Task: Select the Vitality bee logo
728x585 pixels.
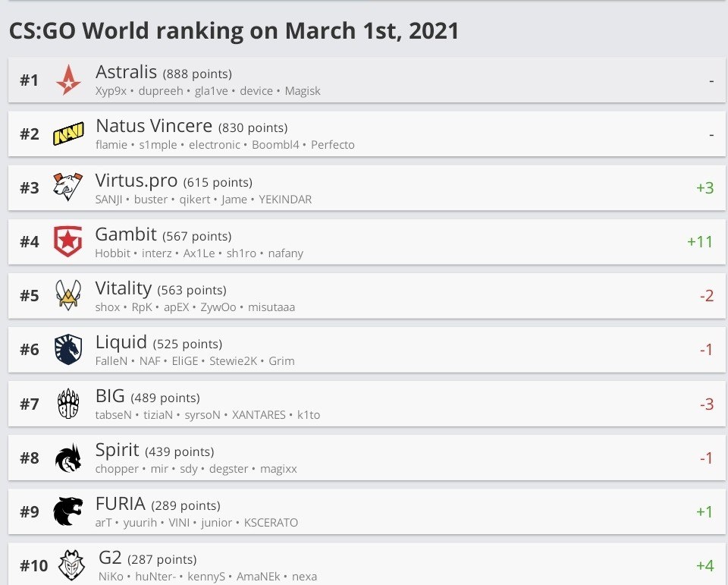Action: click(x=68, y=295)
